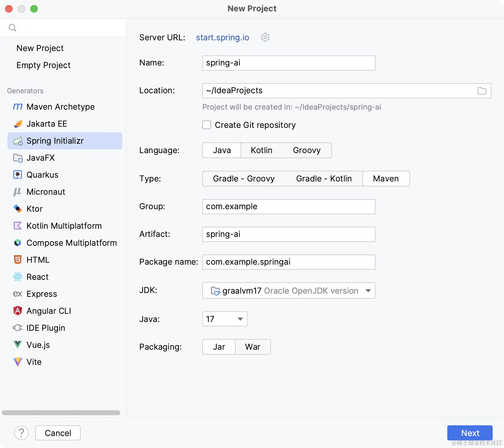Click the Micronaut mu icon
Screen dimensions: 504x448
(x=18, y=192)
